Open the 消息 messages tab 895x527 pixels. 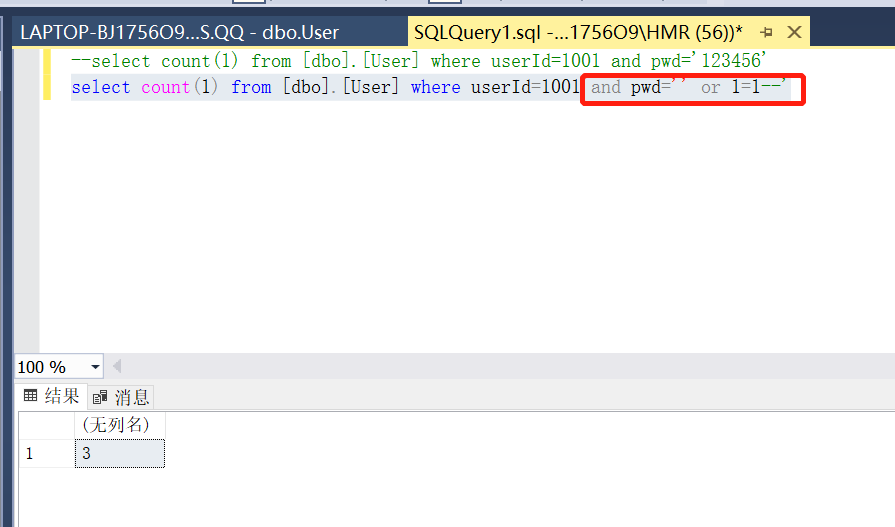[121, 397]
